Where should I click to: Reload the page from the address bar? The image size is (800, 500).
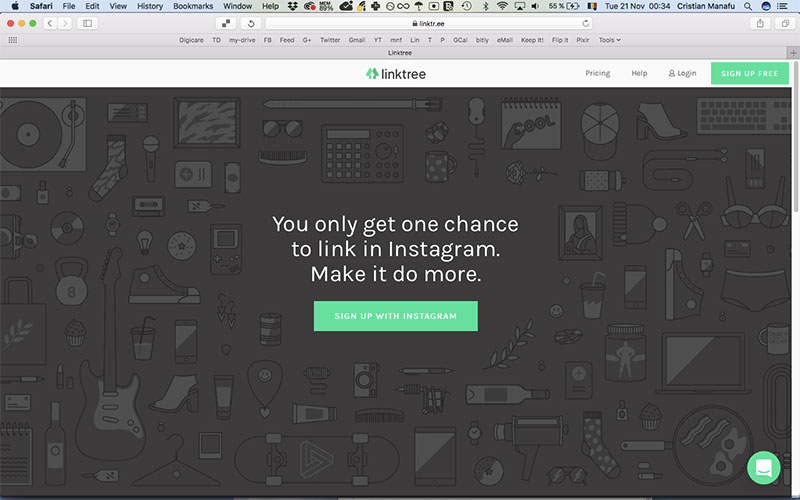click(x=585, y=23)
